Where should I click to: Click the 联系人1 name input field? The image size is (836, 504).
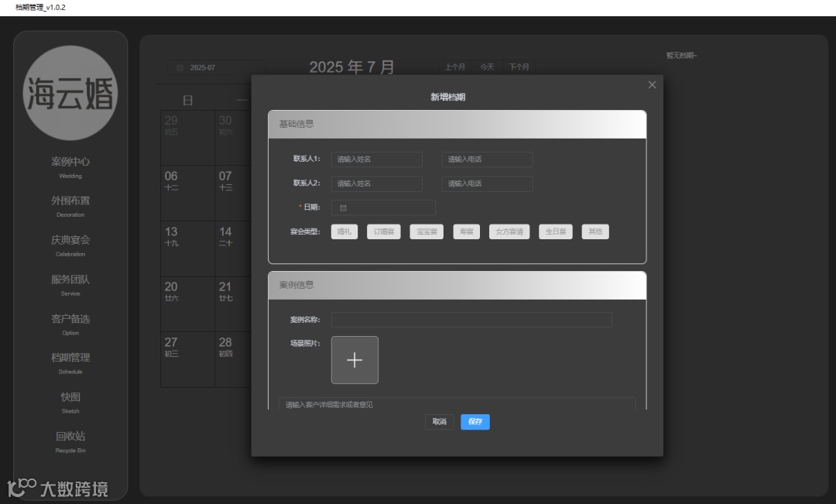377,159
